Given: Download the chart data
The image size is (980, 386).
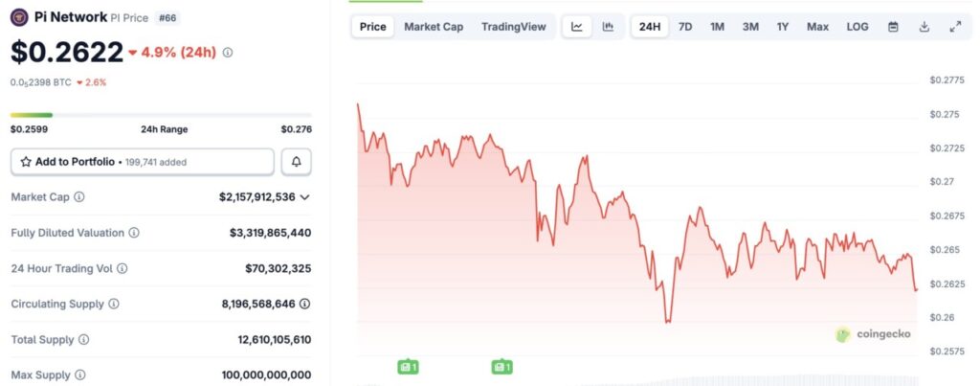Looking at the screenshot, I should 924,27.
